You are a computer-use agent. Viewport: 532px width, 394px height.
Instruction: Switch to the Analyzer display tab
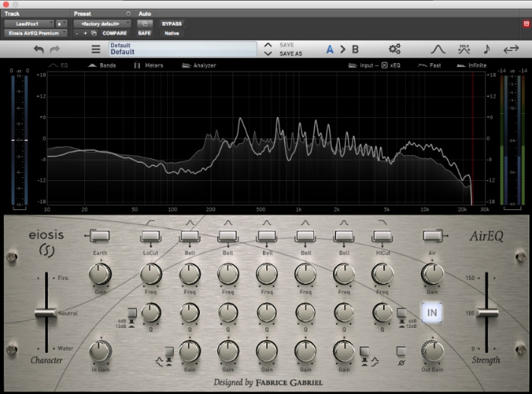[x=199, y=65]
